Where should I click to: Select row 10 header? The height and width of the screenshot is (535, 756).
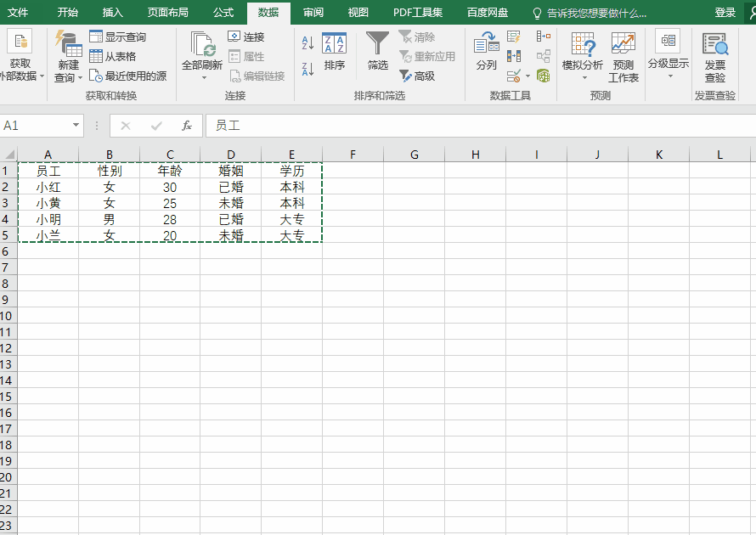tap(8, 316)
